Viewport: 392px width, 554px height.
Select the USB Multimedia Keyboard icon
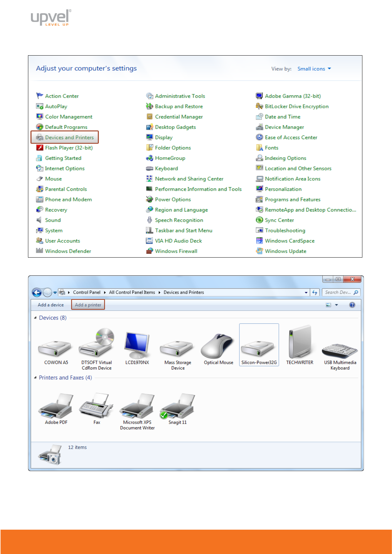340,350
